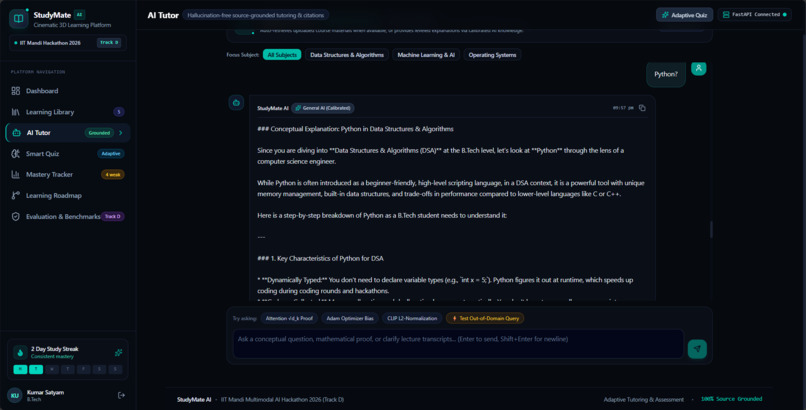Toggle the first highlighted streak day box
The height and width of the screenshot is (410, 806).
point(20,369)
